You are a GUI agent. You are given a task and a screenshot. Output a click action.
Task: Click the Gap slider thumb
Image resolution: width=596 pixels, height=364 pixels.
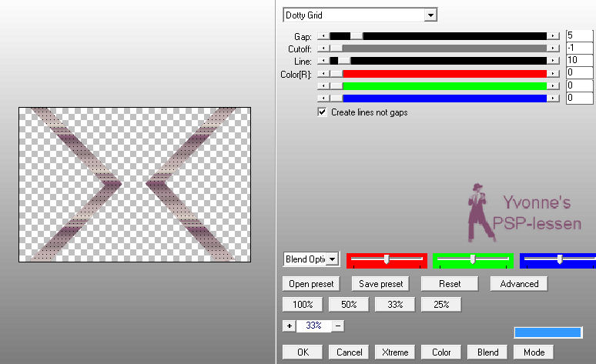pyautogui.click(x=357, y=36)
